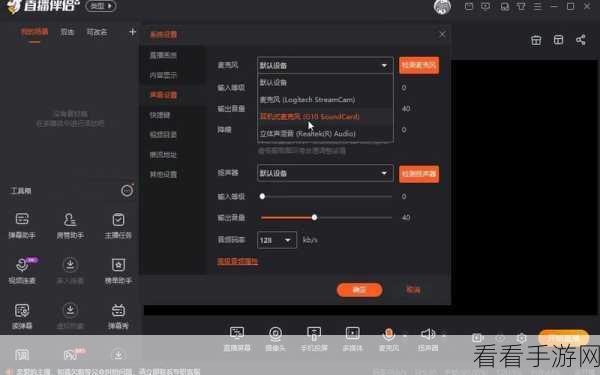600x375 pixels.
Task: Choose G10 SoundCard microphone option
Action: (x=325, y=116)
